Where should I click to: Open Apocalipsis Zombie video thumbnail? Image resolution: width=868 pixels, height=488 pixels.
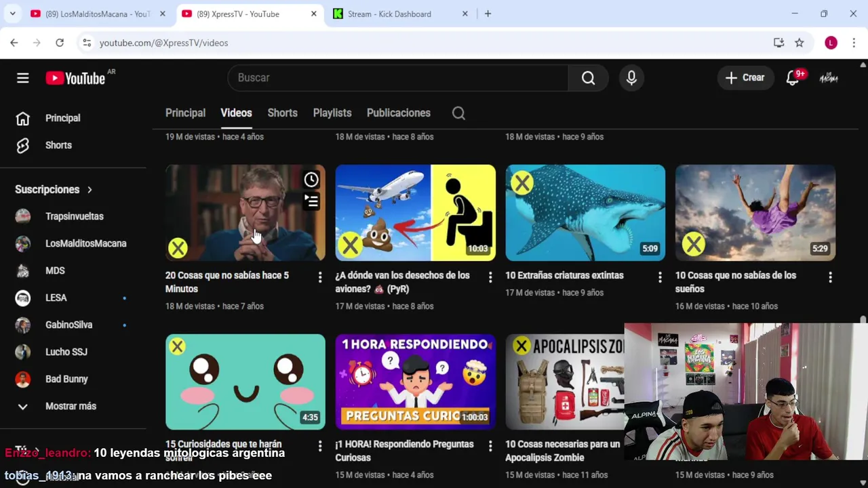[x=565, y=382]
